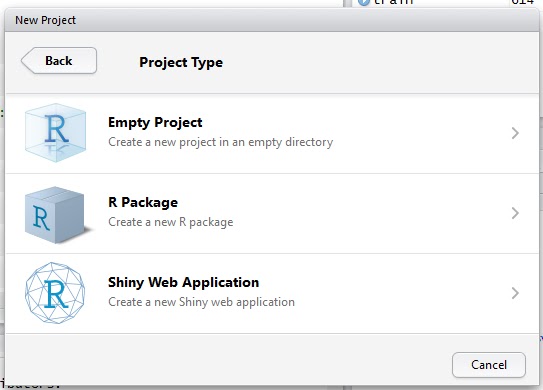Screen dimensions: 543x390
Task: Click the New Project dialog title bar
Action: (272, 20)
